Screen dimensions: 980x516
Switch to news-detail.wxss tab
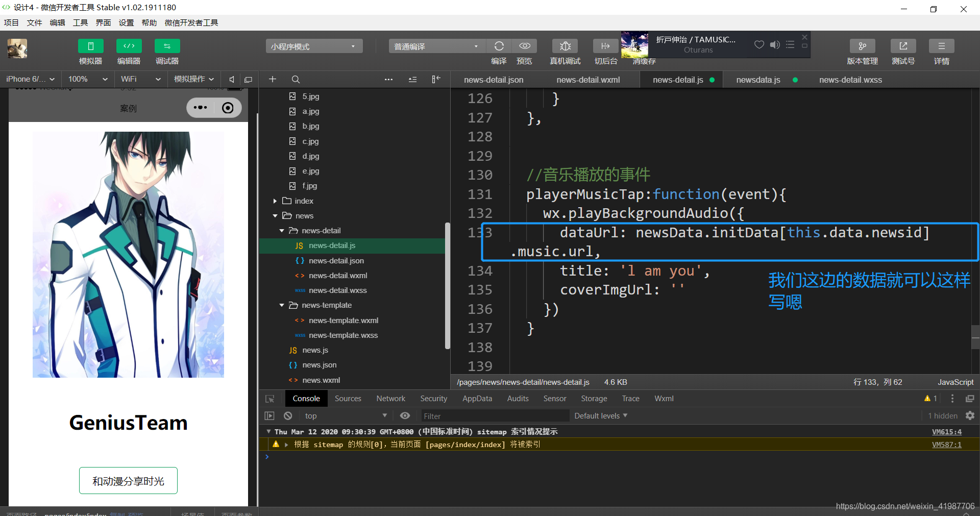pos(850,80)
